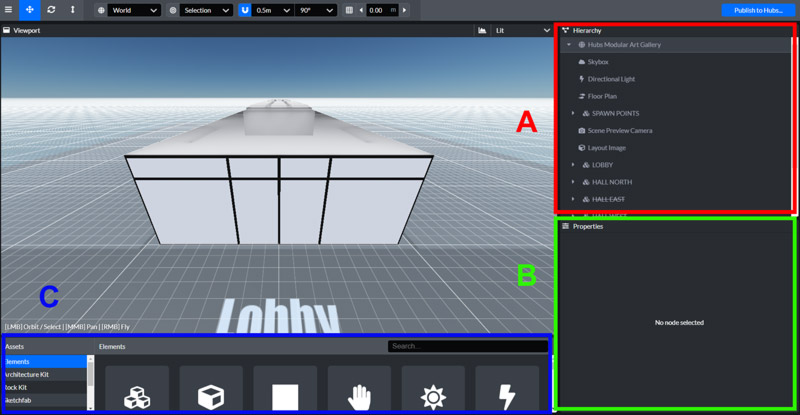Toggle the snapping magnet button
This screenshot has width=800, height=415.
tap(245, 10)
